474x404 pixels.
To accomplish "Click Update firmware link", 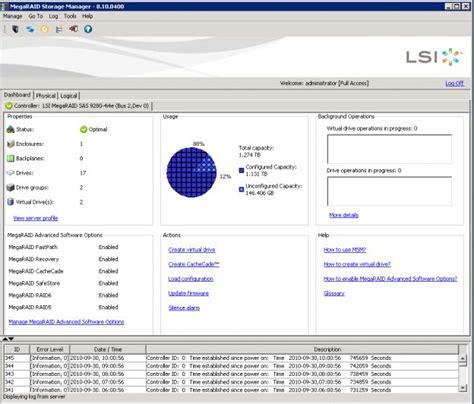I will click(188, 293).
